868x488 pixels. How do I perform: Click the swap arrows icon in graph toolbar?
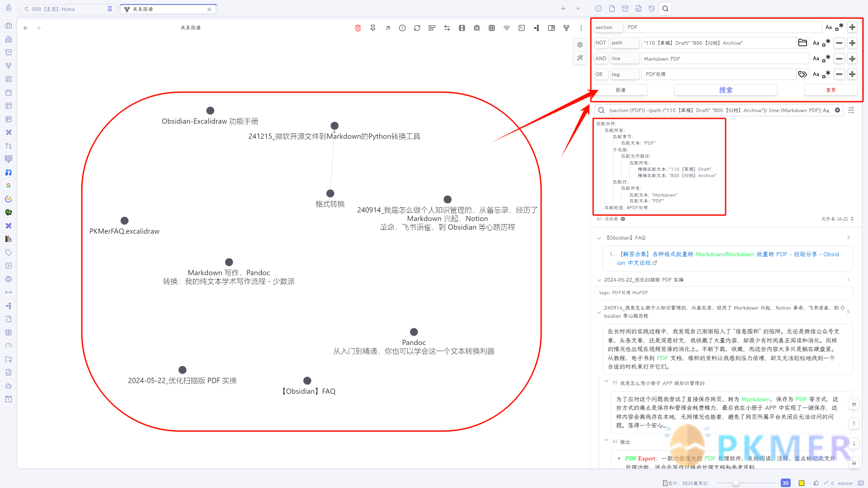click(x=447, y=28)
